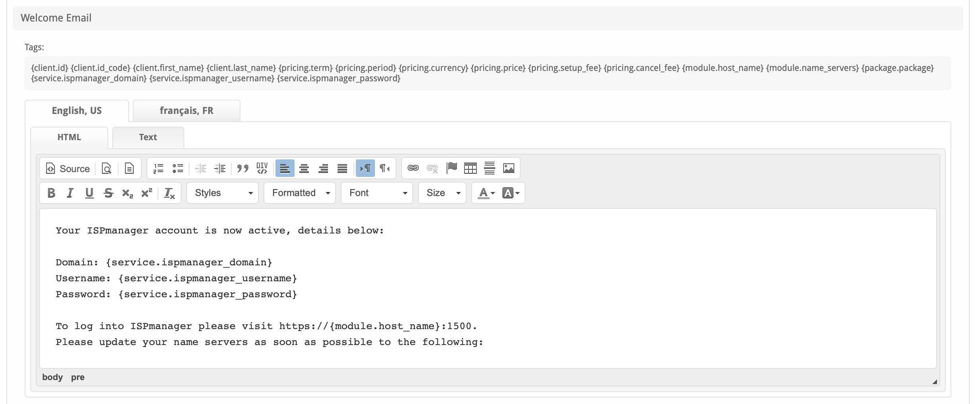Toggle italic text style
This screenshot has width=980, height=404.
(70, 193)
